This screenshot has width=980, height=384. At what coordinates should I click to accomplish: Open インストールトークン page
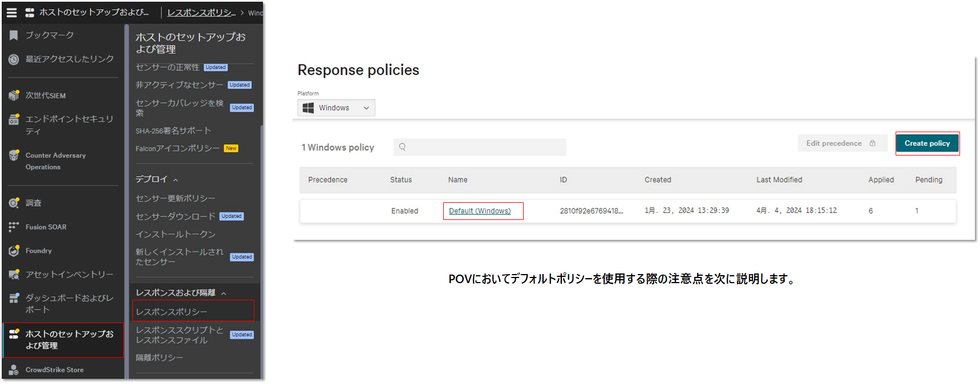point(176,234)
